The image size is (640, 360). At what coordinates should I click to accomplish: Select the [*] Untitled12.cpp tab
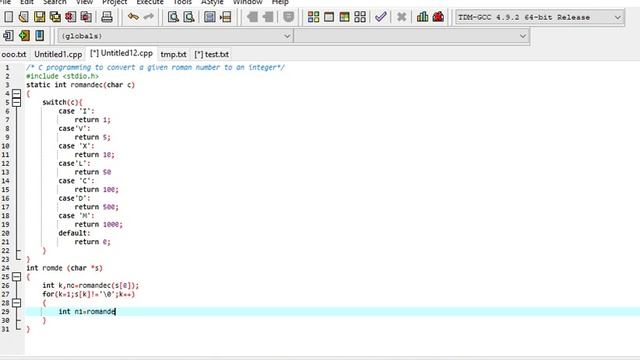coord(121,53)
